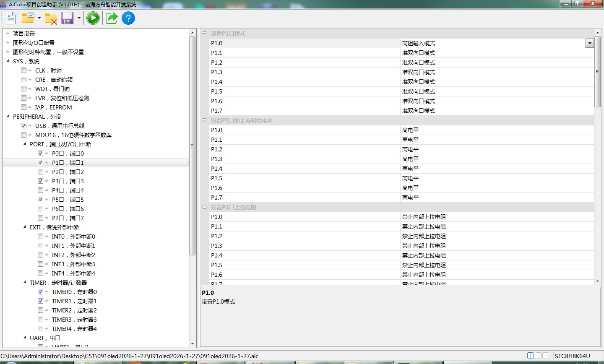Select TIMER4, 定时器4 tree item

click(x=74, y=329)
